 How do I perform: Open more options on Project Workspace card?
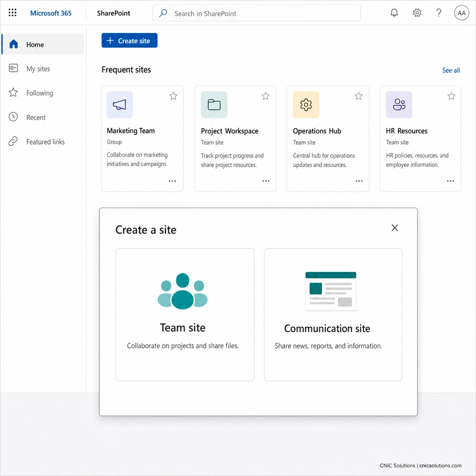pos(266,181)
